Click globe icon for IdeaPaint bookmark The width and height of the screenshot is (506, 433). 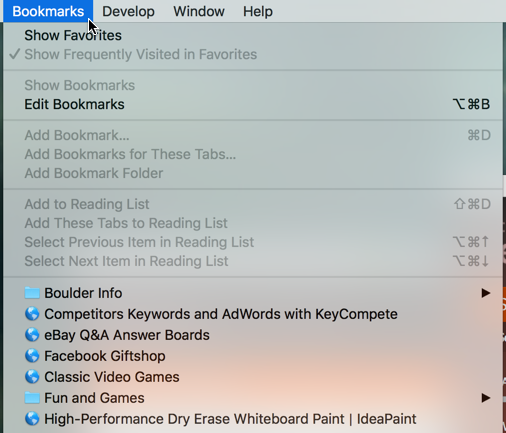pyautogui.click(x=32, y=419)
